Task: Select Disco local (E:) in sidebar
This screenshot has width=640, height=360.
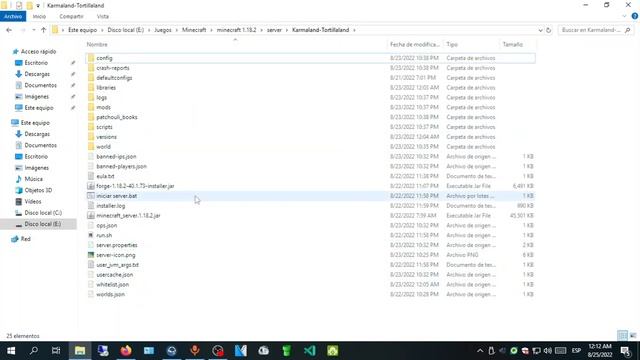Action: [x=42, y=224]
